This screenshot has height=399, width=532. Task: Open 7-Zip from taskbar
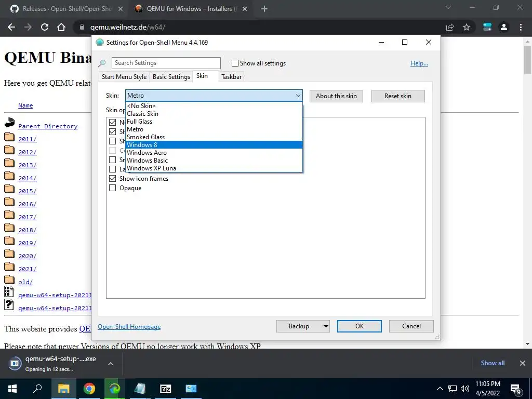166,389
